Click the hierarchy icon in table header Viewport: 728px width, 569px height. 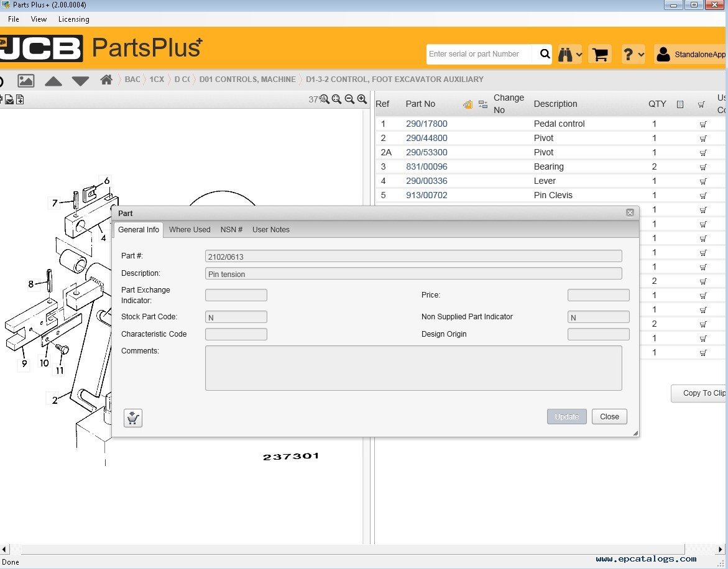pyautogui.click(x=483, y=104)
